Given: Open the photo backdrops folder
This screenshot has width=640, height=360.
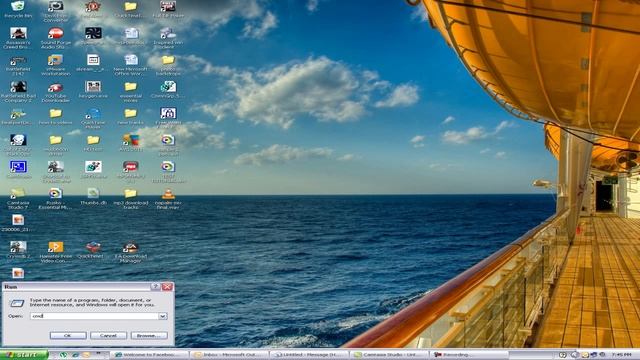Looking at the screenshot, I should [x=168, y=65].
